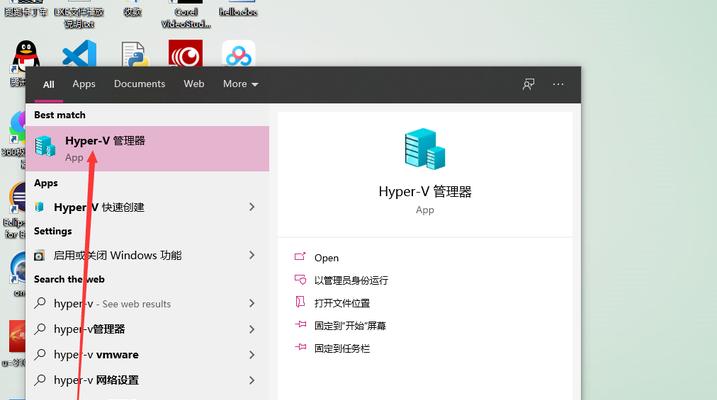Select hyper-v See web results suggestion
The width and height of the screenshot is (717, 400).
pos(147,304)
